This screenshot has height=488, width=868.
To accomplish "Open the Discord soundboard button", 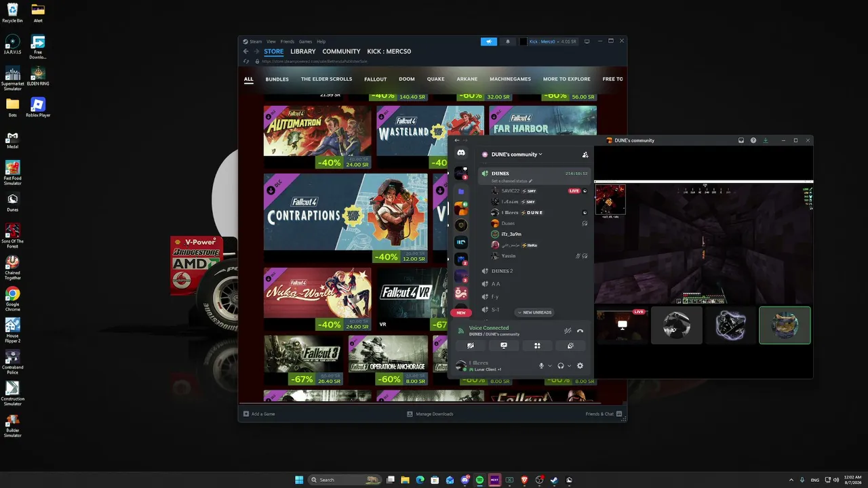I will pyautogui.click(x=570, y=346).
